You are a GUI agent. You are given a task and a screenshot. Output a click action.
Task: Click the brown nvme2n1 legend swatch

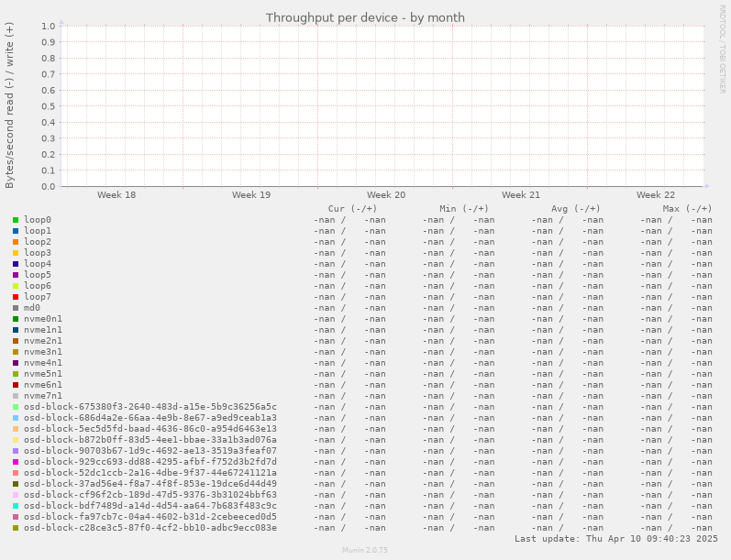(x=16, y=341)
